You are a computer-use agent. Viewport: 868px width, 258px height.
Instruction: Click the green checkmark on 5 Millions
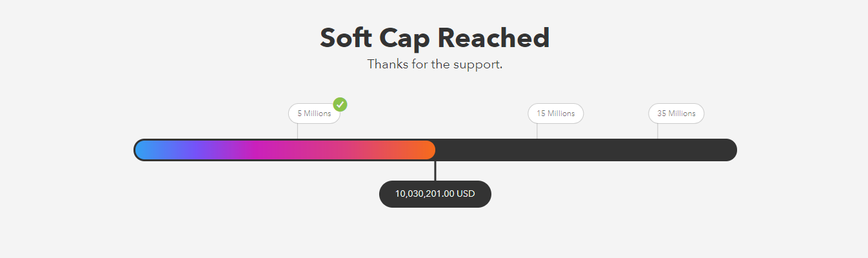340,104
